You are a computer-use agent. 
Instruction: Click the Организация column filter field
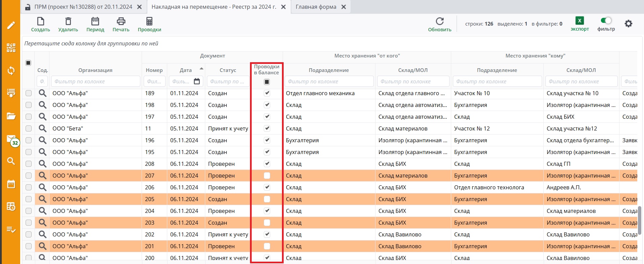[x=95, y=81]
